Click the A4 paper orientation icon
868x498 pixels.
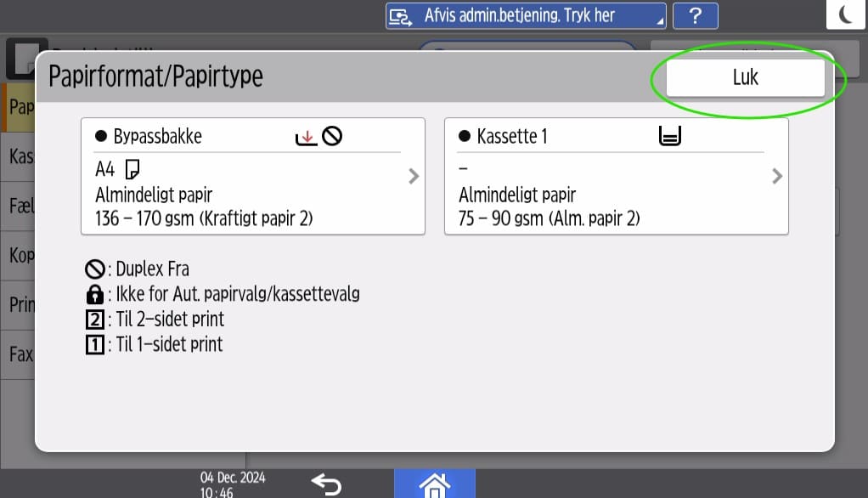[x=132, y=170]
